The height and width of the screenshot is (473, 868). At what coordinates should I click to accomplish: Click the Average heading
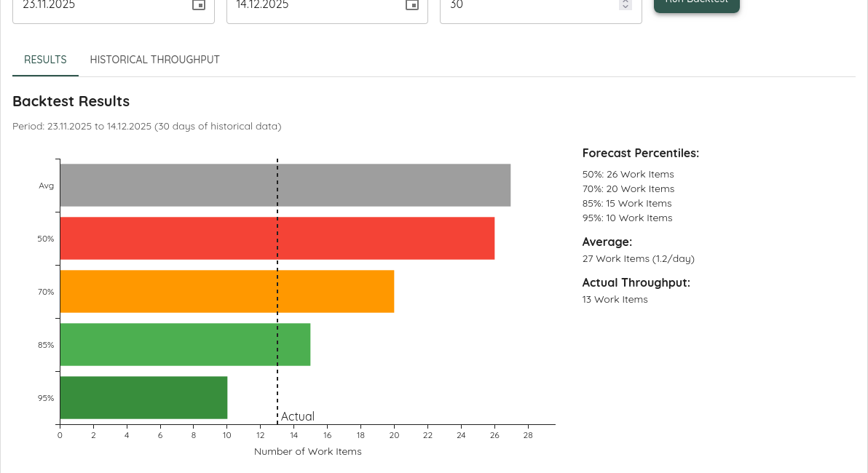(x=607, y=242)
